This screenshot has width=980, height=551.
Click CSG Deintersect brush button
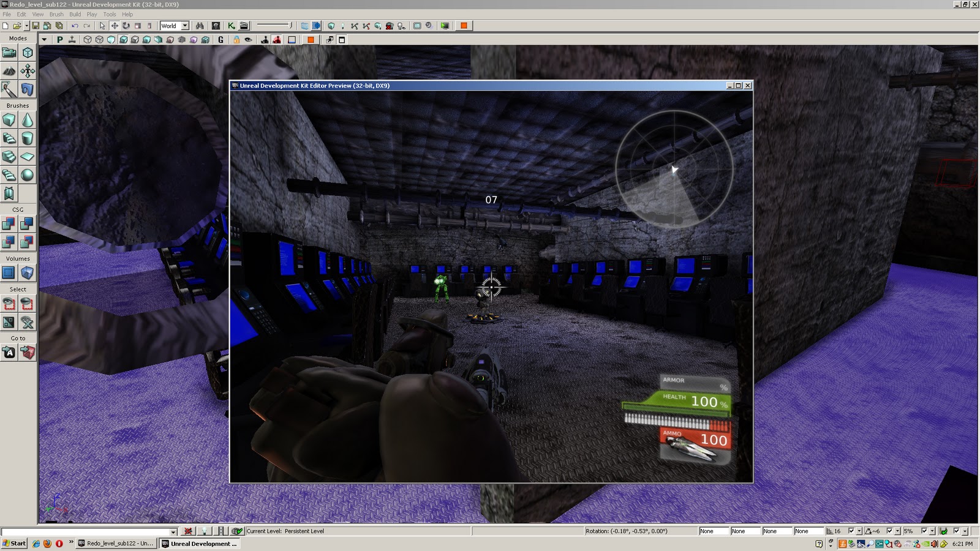coord(28,242)
